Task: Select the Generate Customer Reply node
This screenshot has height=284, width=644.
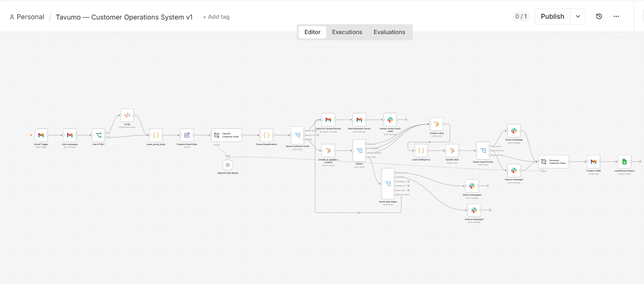Action: [x=554, y=162]
